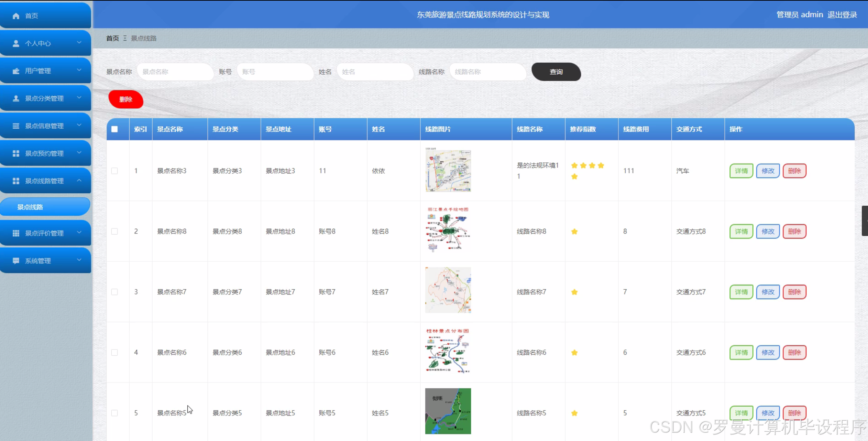Click the list icon beside 景点信息管理
868x441 pixels.
tap(16, 126)
